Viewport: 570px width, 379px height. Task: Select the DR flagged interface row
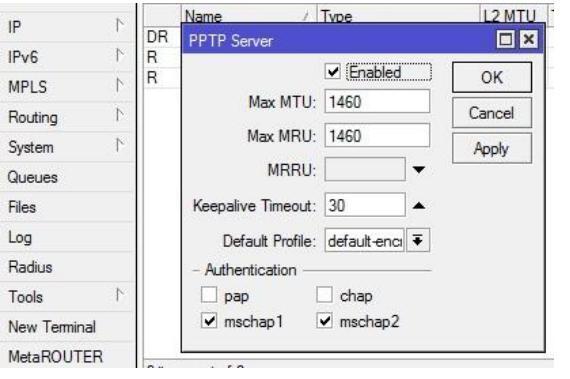pos(163,37)
